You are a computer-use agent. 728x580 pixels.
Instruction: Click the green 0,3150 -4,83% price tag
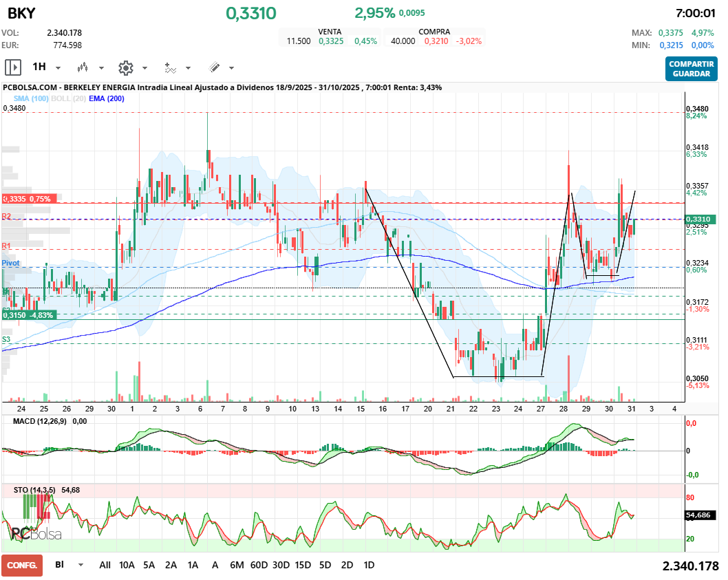(x=30, y=315)
